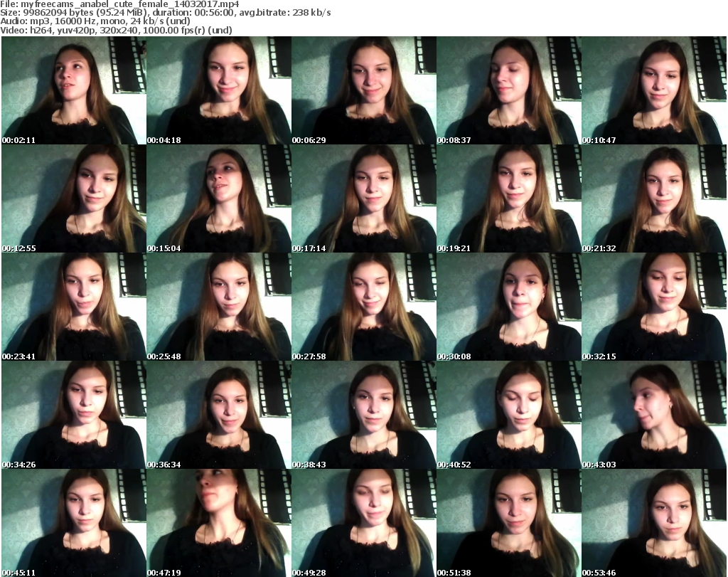Click the frame stamped 00:36:34
This screenshot has width=728, height=577.
click(x=219, y=415)
